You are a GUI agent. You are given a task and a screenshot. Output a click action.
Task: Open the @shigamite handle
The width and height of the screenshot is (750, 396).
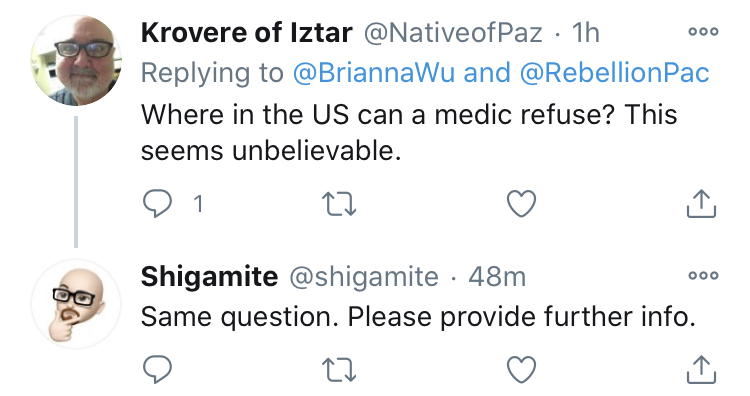(x=364, y=277)
